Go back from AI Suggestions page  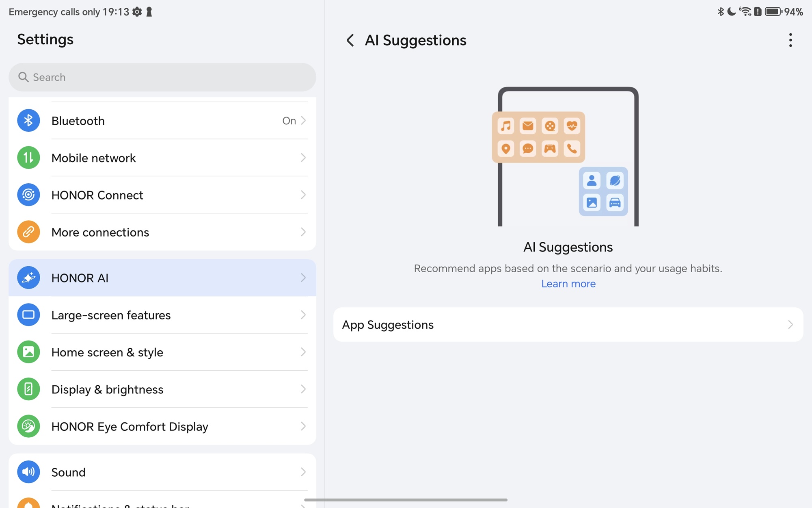[x=350, y=40]
